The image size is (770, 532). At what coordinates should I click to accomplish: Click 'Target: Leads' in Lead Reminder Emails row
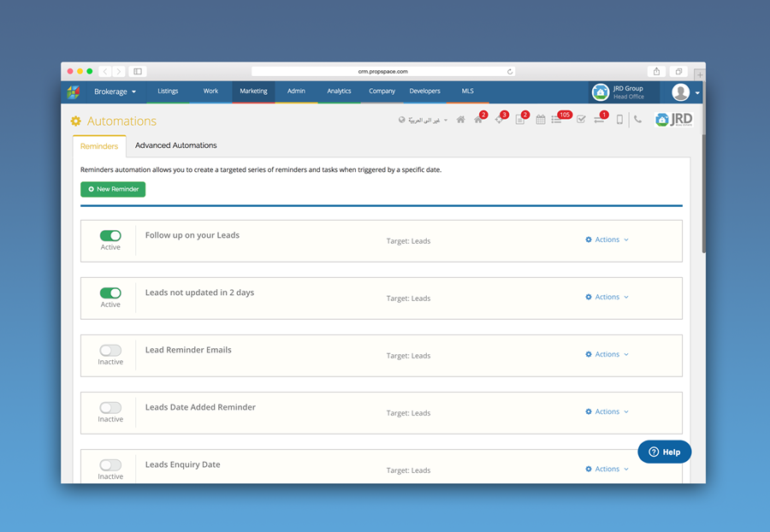[409, 356]
